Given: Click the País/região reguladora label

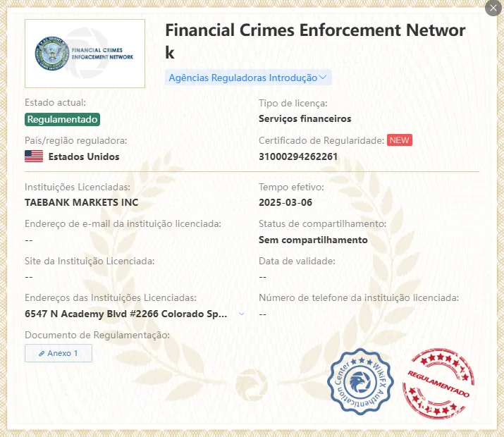Looking at the screenshot, I should tap(76, 141).
